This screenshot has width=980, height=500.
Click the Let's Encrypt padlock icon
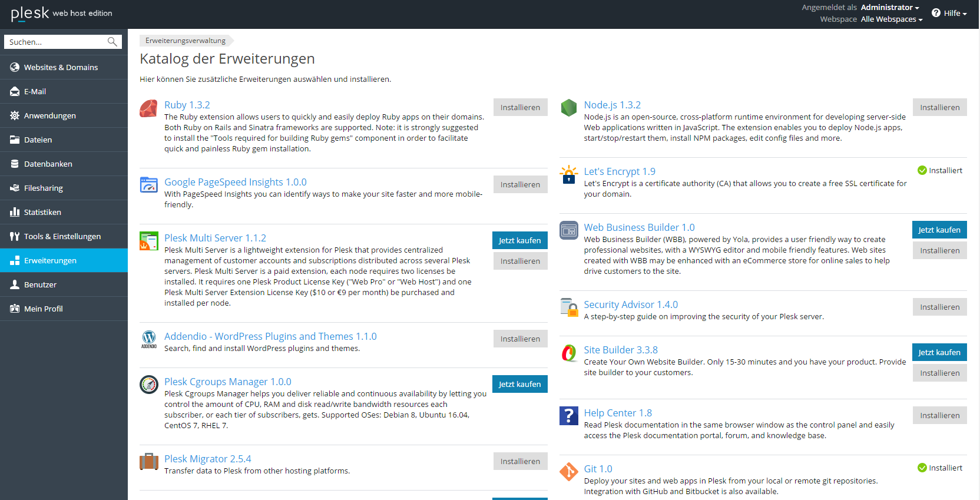tap(568, 174)
